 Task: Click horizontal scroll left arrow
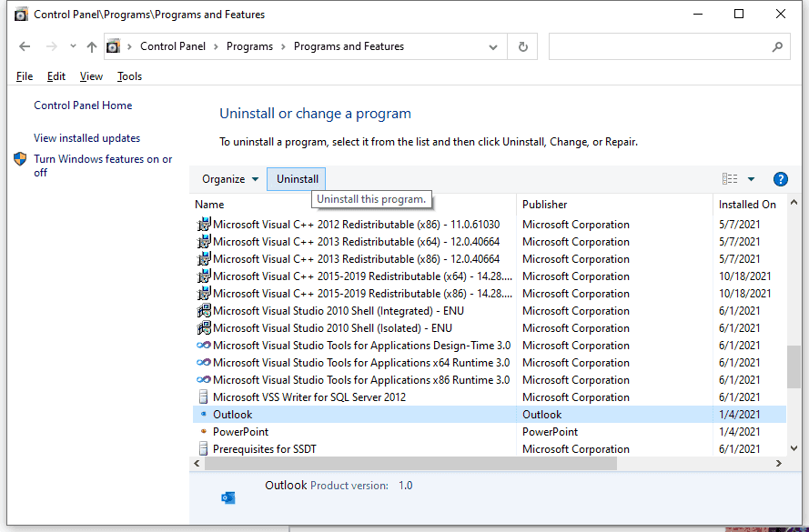point(197,464)
